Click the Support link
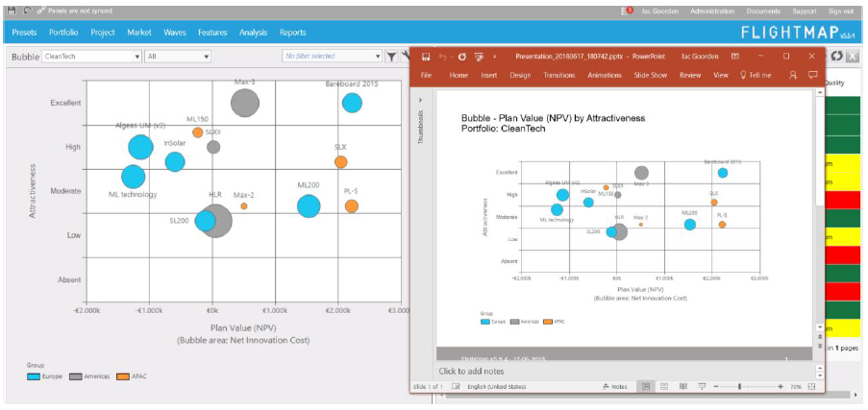Image resolution: width=868 pixels, height=410 pixels. tap(805, 12)
